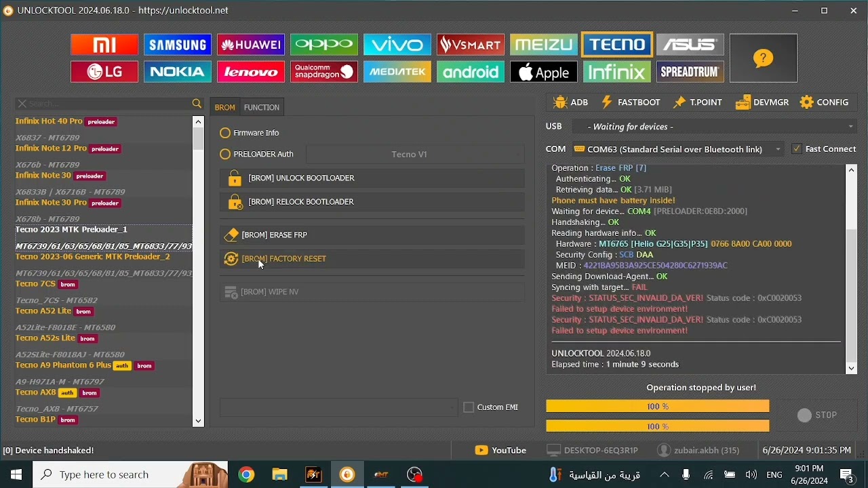868x488 pixels.
Task: Clear the search with the X icon
Action: point(22,104)
